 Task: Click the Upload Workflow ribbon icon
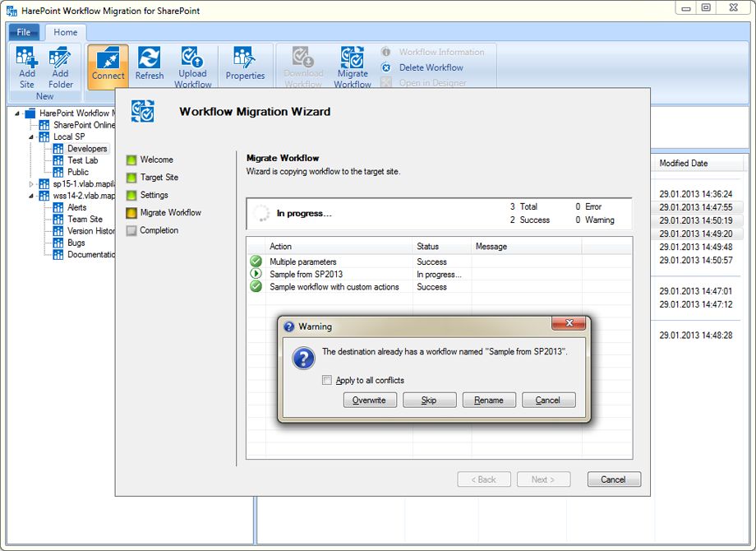192,57
